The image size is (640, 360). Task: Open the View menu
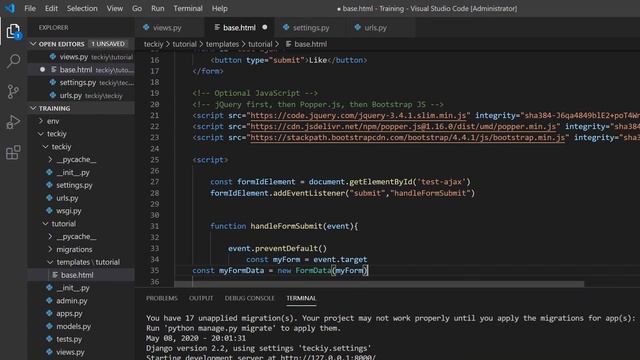coord(115,8)
